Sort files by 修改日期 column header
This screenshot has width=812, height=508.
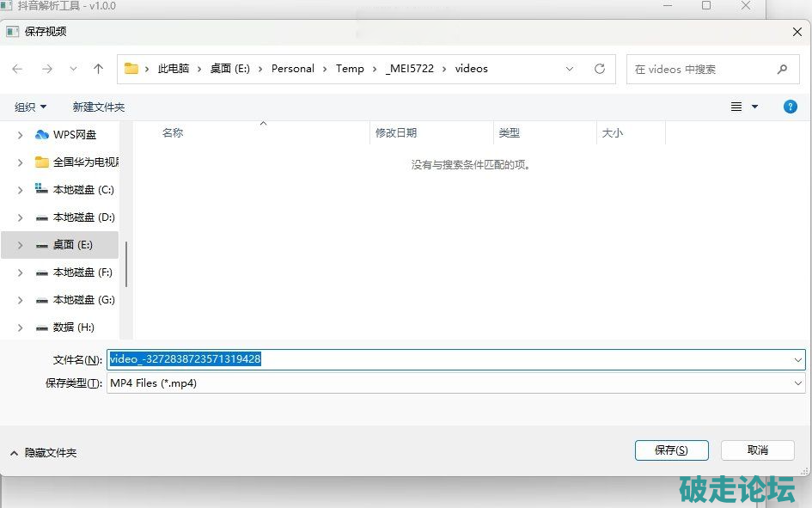[x=396, y=133]
